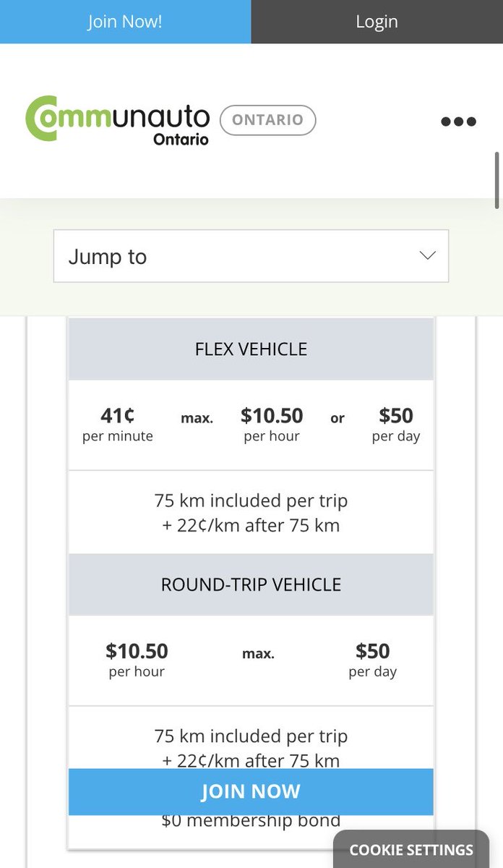The height and width of the screenshot is (868, 503).
Task: Click Round-trip 75 km included per trip text
Action: (251, 736)
